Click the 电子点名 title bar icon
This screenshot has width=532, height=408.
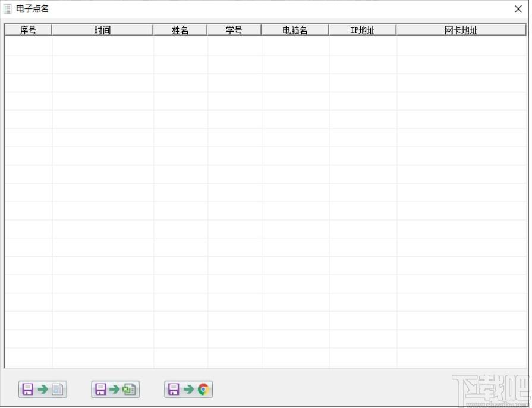tap(8, 9)
